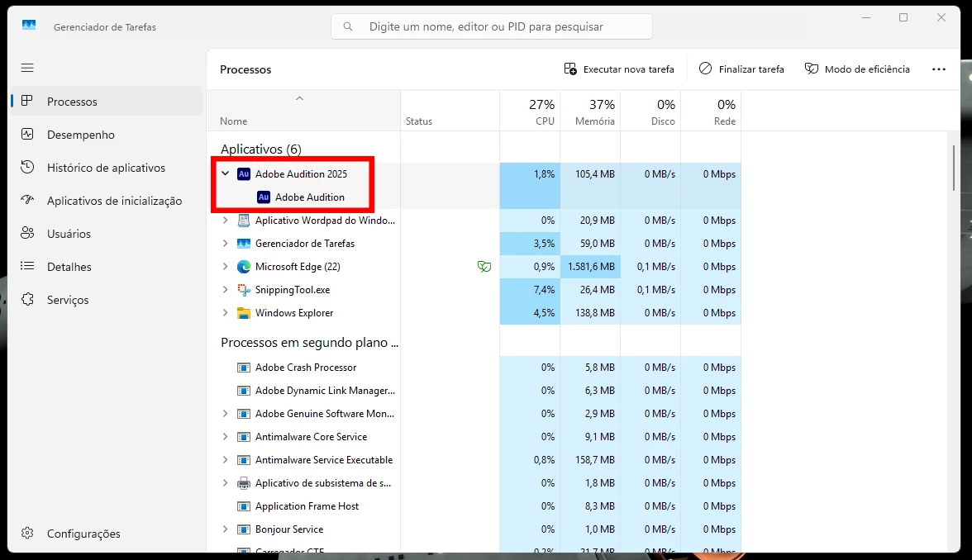The width and height of the screenshot is (972, 560).
Task: Open the more options ellipsis menu
Action: click(x=939, y=69)
